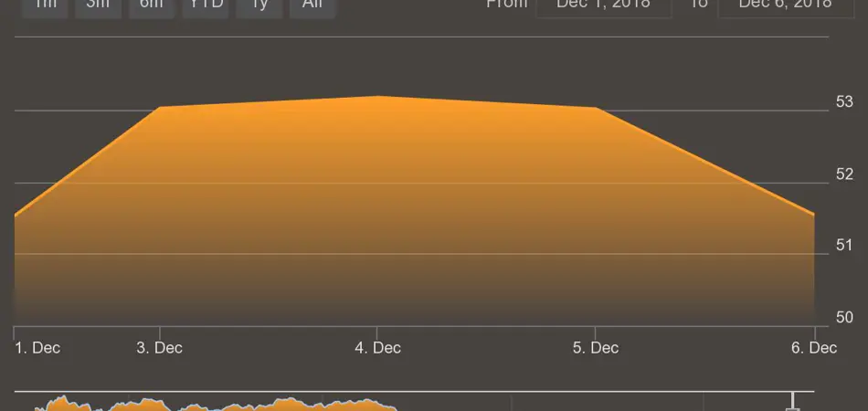Click the navigator range handle on right

pos(792,403)
